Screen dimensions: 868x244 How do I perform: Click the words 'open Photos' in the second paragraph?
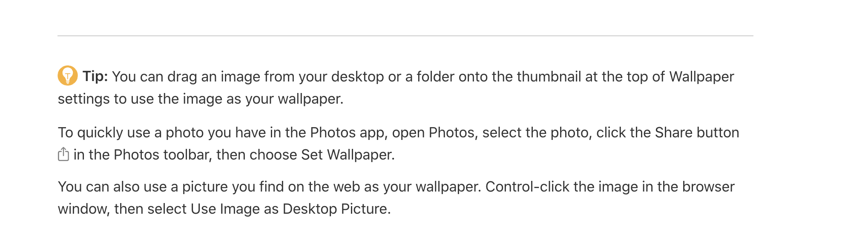click(434, 133)
